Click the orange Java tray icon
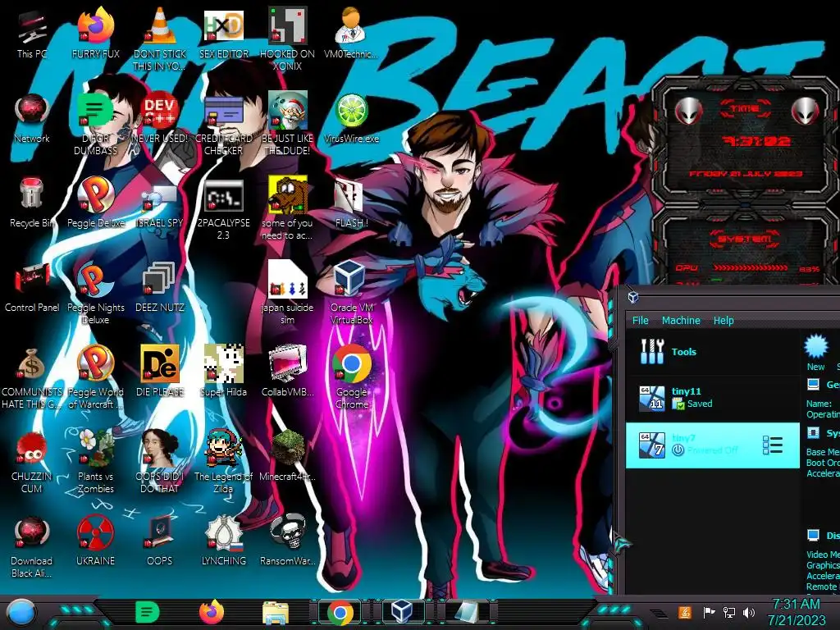Screen dimensions: 840x630 685,612
